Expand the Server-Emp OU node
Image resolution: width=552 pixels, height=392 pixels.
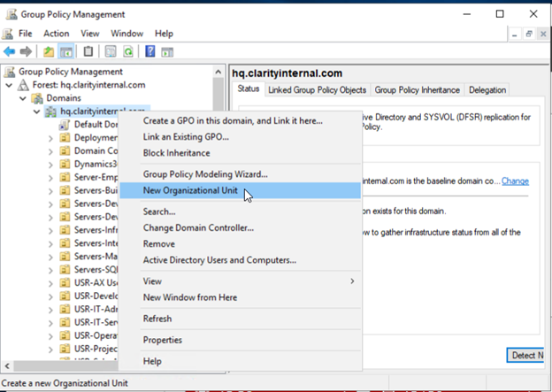pyautogui.click(x=50, y=178)
